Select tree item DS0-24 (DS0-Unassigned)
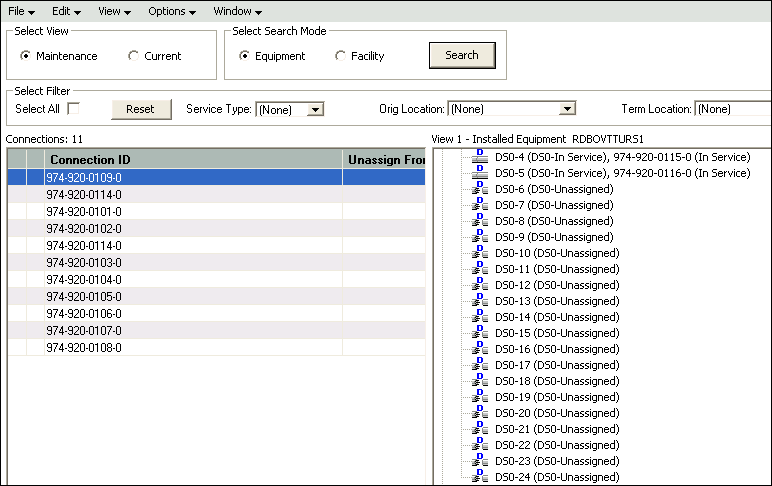The width and height of the screenshot is (772, 486). [x=557, y=477]
